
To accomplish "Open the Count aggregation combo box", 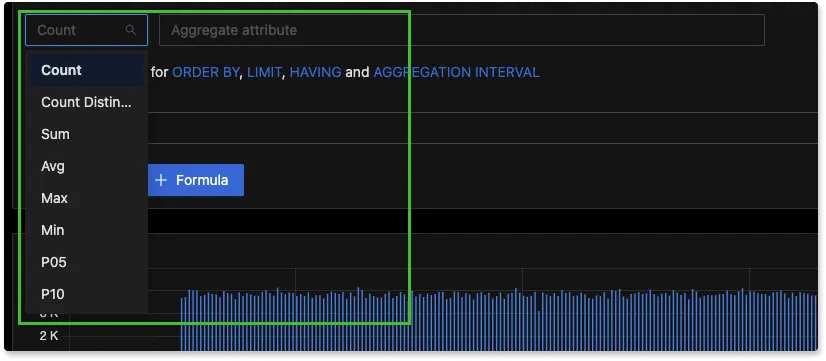I will point(86,30).
